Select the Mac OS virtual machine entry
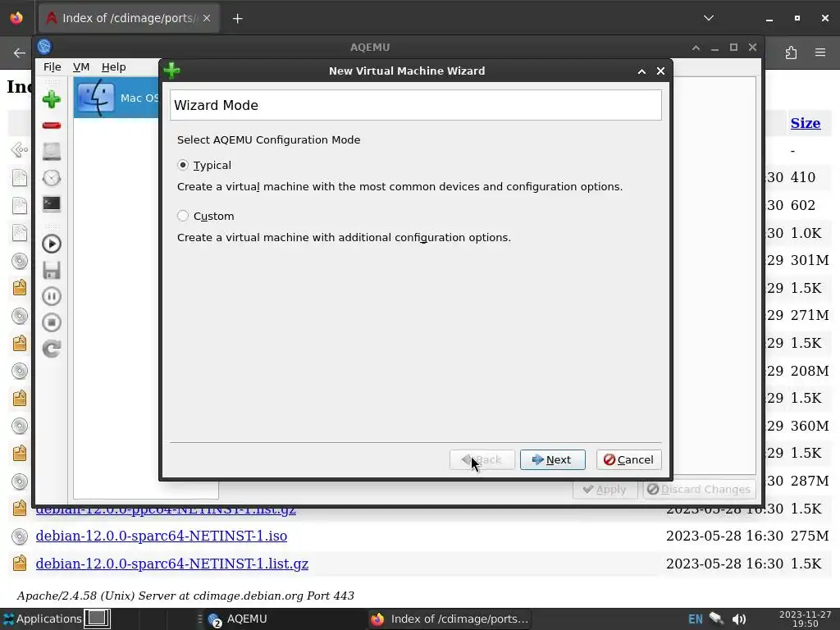840x630 pixels. [116, 98]
